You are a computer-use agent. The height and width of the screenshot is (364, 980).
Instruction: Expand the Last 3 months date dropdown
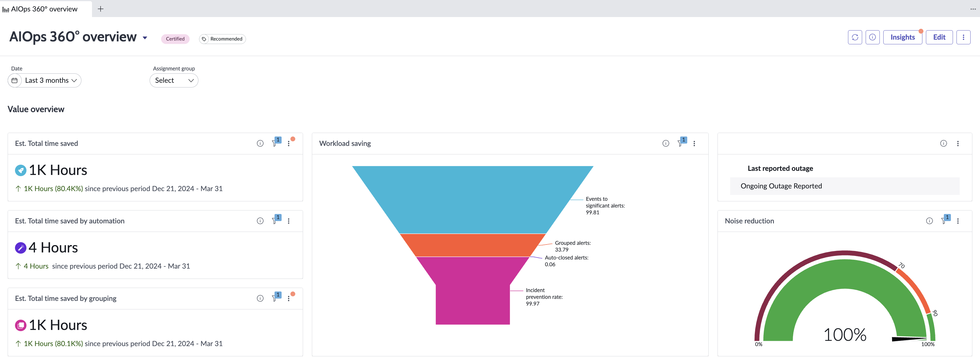click(44, 80)
